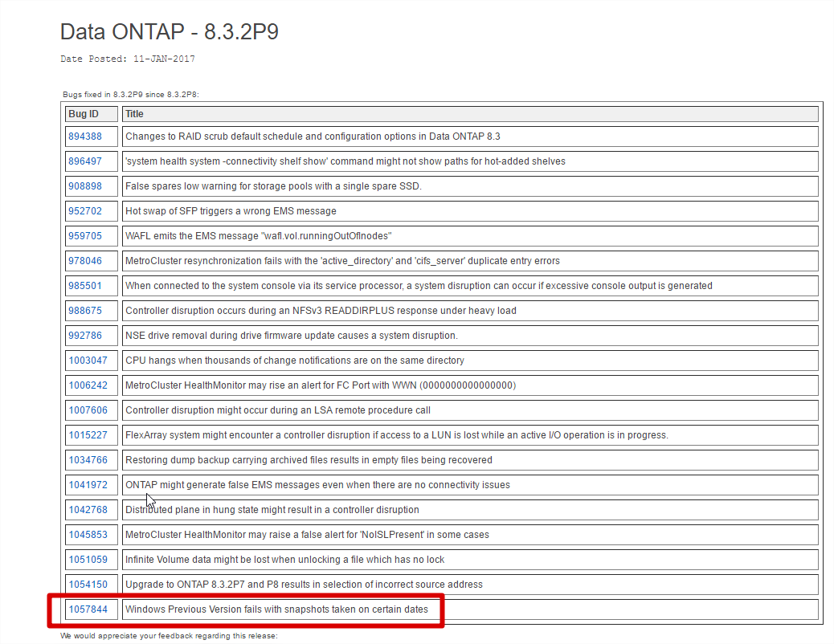Select NFSv3 READDIRPLUS disruption title
Viewport: 834px width, 644px height.
pos(321,311)
